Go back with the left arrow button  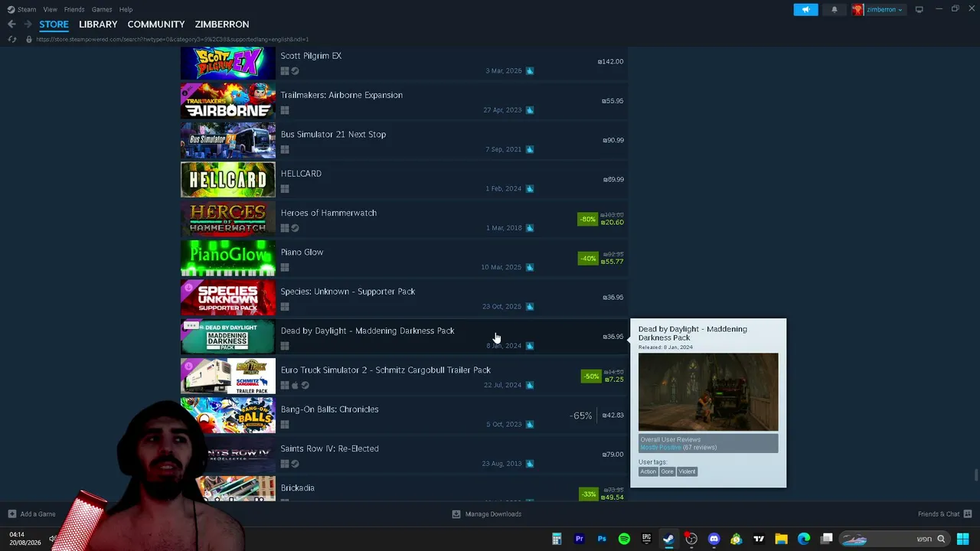[11, 24]
